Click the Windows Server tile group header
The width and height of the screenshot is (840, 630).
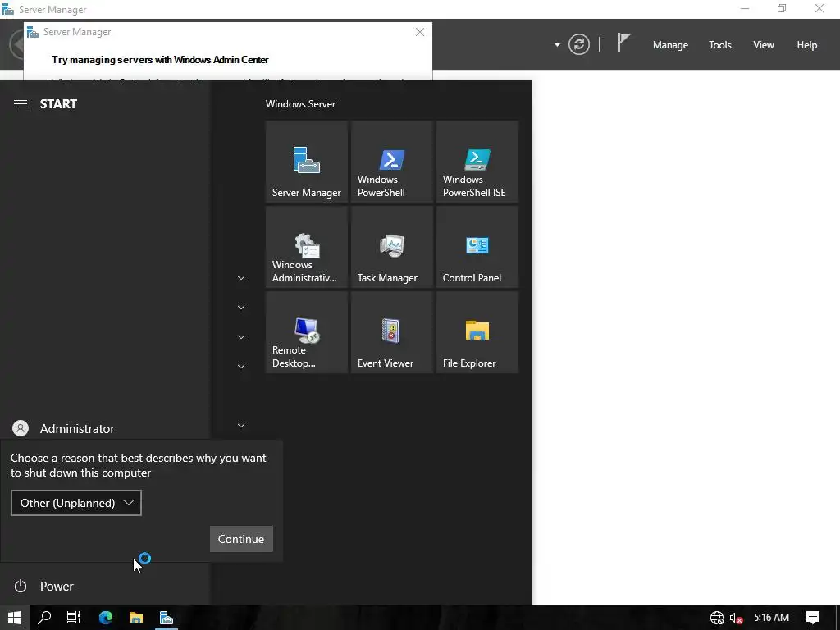300,104
